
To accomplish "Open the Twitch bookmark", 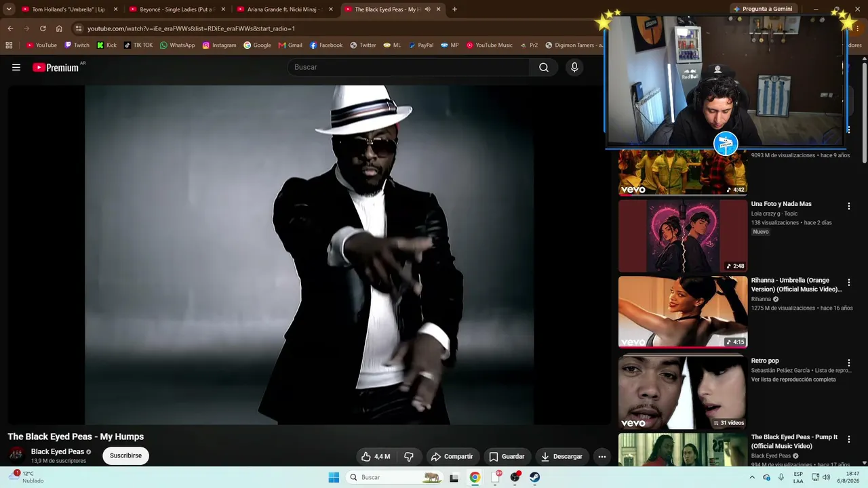I will 77,45.
